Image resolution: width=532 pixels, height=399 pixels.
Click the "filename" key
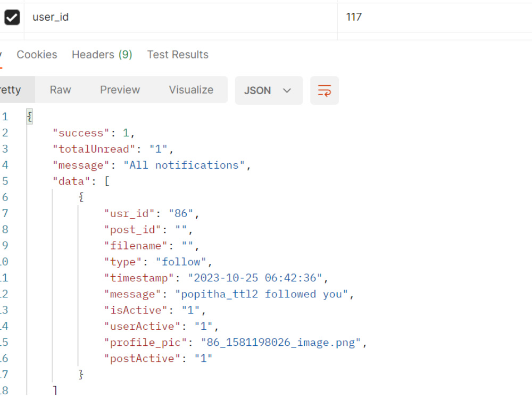click(136, 246)
